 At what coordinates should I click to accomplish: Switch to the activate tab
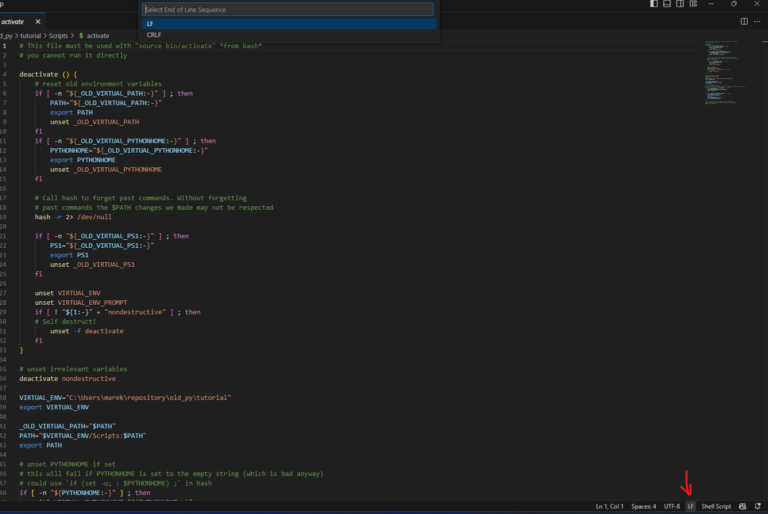coord(14,21)
